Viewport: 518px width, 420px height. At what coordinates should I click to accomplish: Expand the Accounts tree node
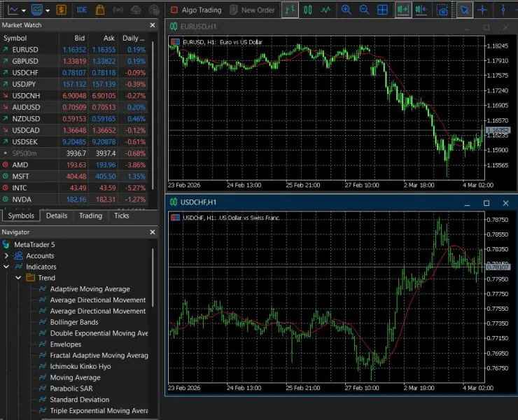[6, 255]
